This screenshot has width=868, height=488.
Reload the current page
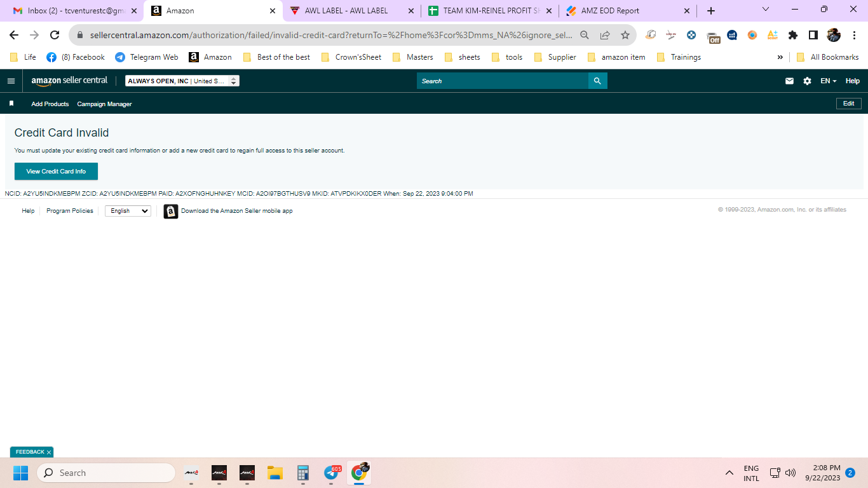click(55, 35)
